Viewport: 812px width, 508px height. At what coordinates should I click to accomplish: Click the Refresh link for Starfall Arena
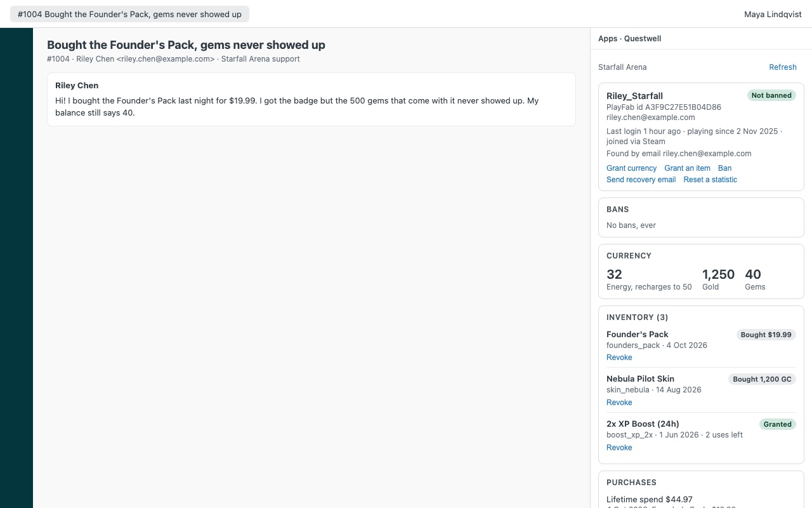pyautogui.click(x=783, y=67)
